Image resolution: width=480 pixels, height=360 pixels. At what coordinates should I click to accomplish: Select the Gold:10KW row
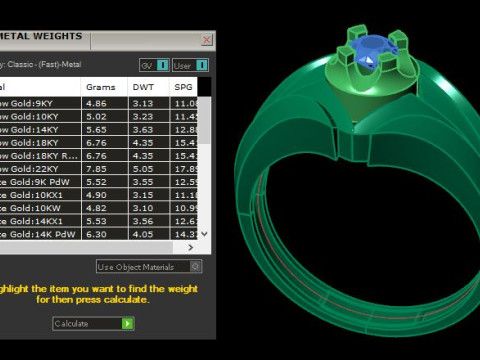(x=99, y=208)
